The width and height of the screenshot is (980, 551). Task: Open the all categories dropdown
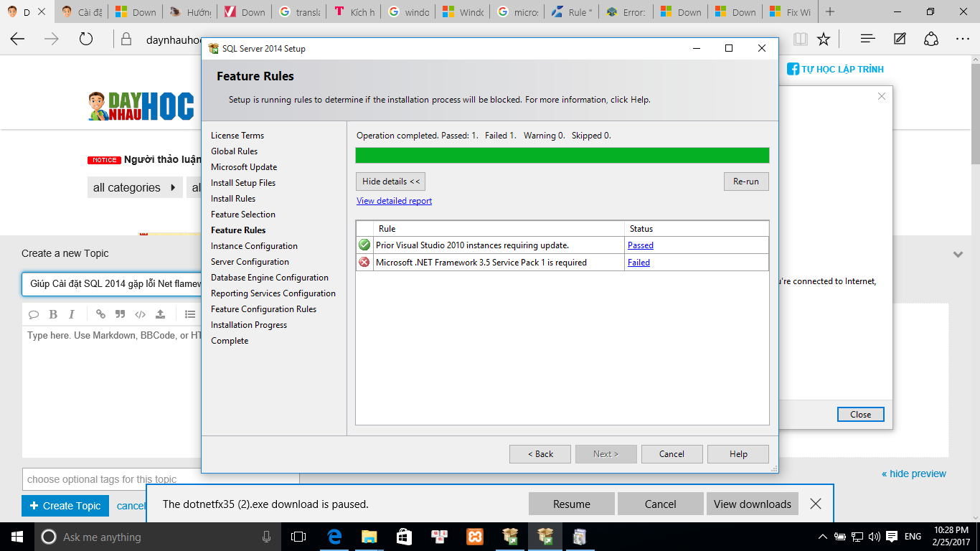[x=134, y=188]
